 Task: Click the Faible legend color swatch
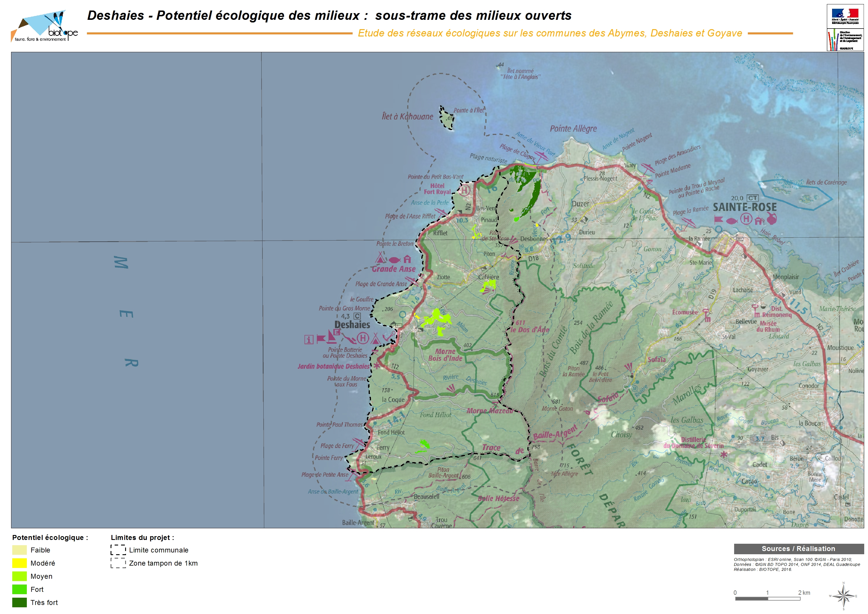[x=19, y=550]
